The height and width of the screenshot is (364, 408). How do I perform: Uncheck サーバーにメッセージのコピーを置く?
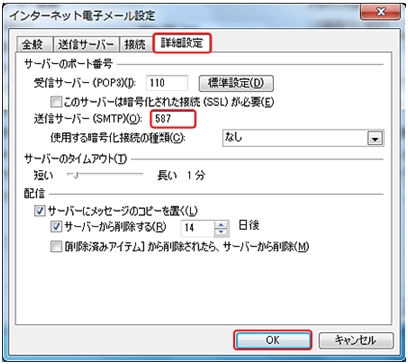(40, 211)
